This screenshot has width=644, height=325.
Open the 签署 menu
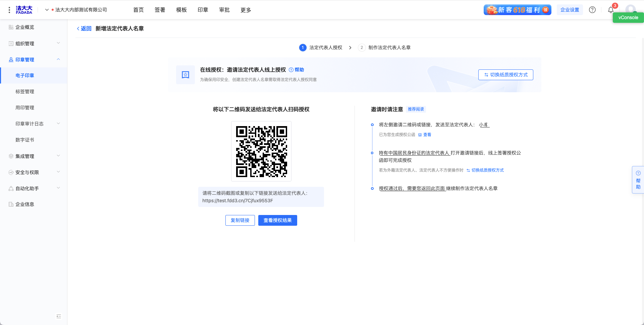(160, 10)
